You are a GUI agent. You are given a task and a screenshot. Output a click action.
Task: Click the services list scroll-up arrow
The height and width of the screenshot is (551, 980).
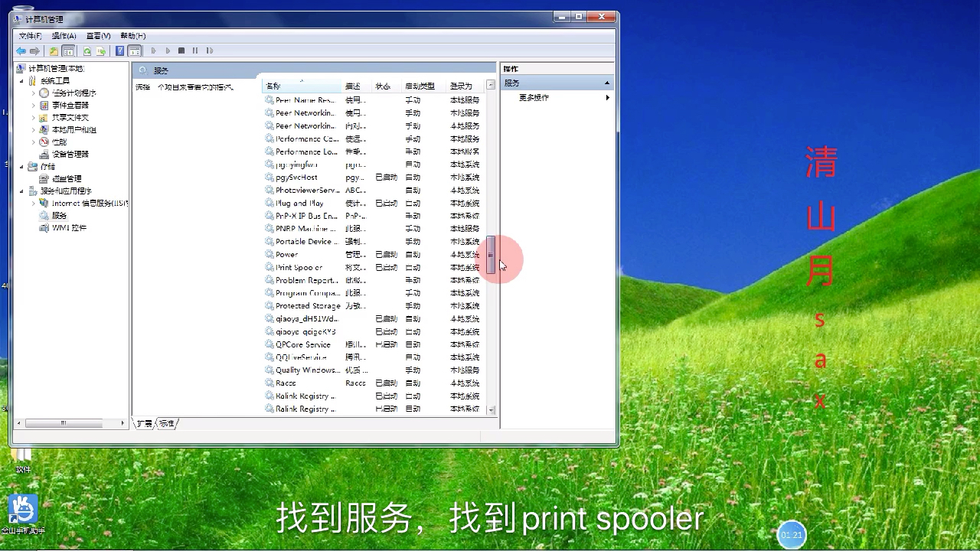tap(491, 85)
